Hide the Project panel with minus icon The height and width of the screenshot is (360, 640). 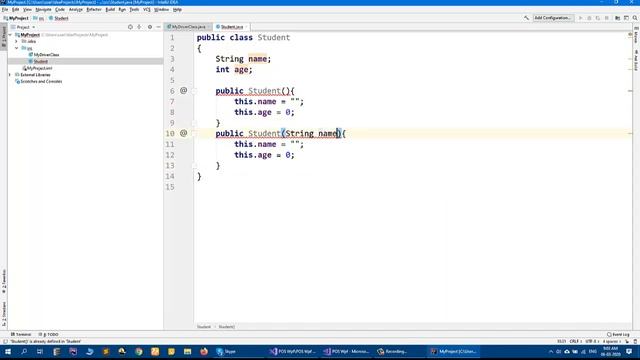(158, 27)
